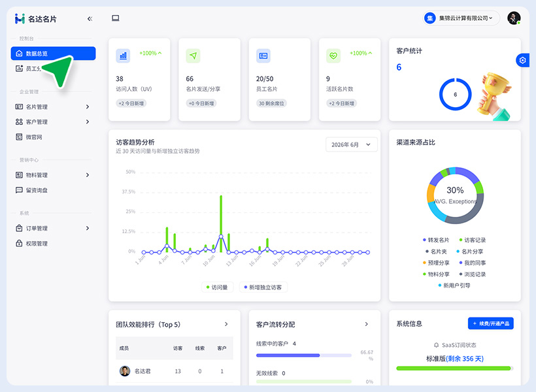Click the +2 今日新增 tag under 访问人数
Viewport: 536px width, 392px height.
pos(131,103)
